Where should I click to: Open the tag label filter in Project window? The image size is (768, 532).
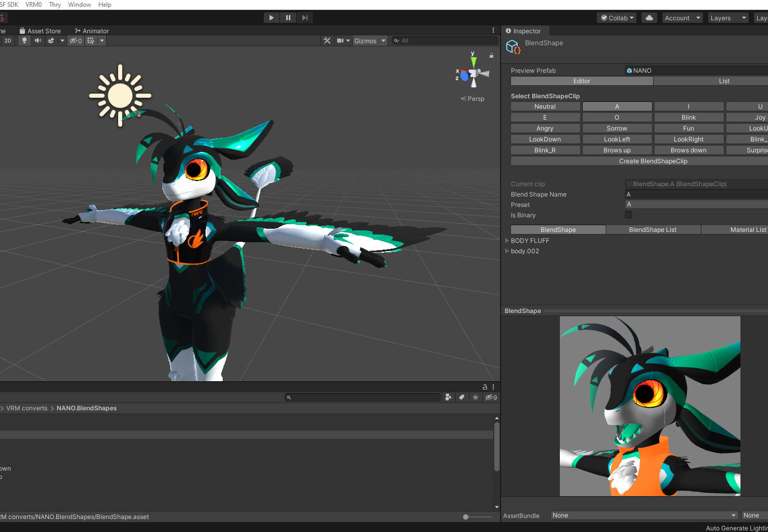coord(462,397)
